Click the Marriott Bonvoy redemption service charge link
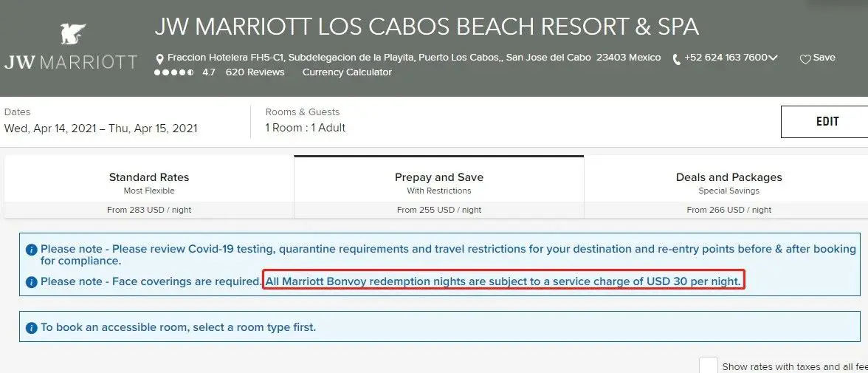Viewport: 868px width, 373px height. (x=503, y=281)
